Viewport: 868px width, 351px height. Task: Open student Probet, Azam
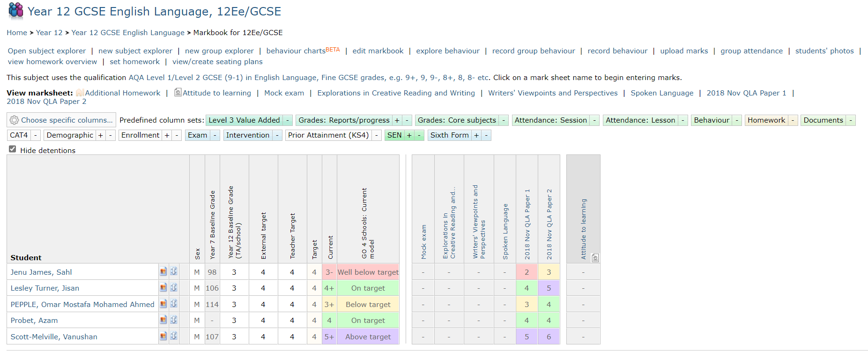coord(34,321)
